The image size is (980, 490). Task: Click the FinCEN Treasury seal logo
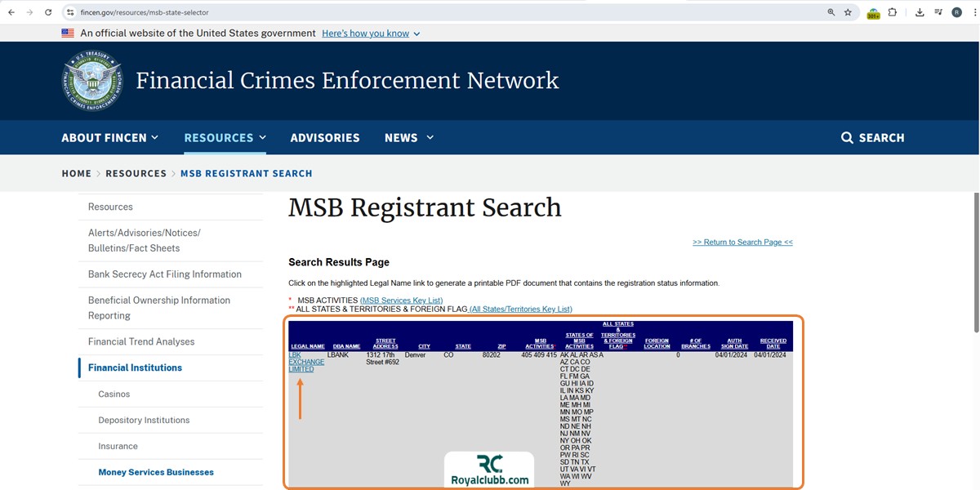[x=92, y=81]
